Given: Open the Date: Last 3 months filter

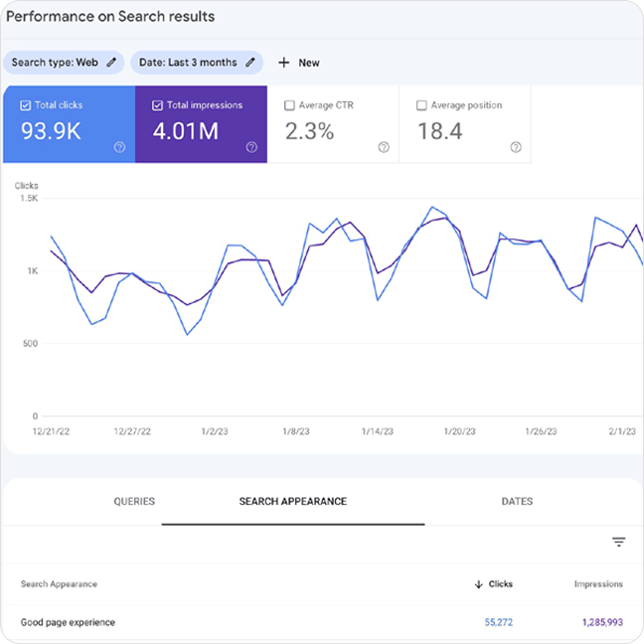Looking at the screenshot, I should click(188, 63).
